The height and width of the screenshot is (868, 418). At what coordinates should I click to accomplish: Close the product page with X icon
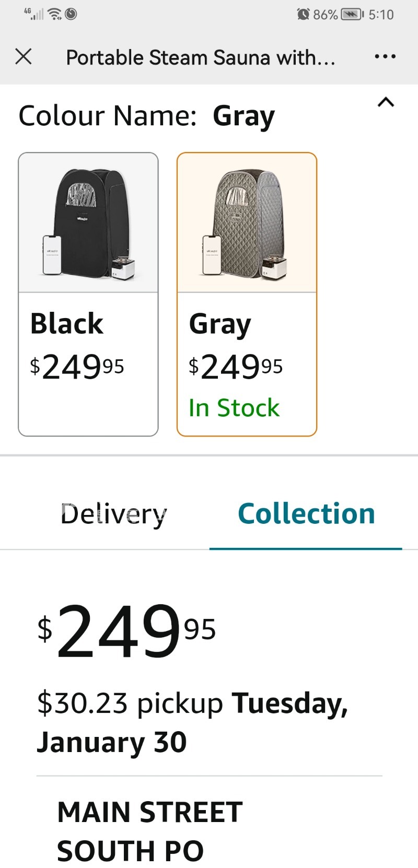coord(24,56)
